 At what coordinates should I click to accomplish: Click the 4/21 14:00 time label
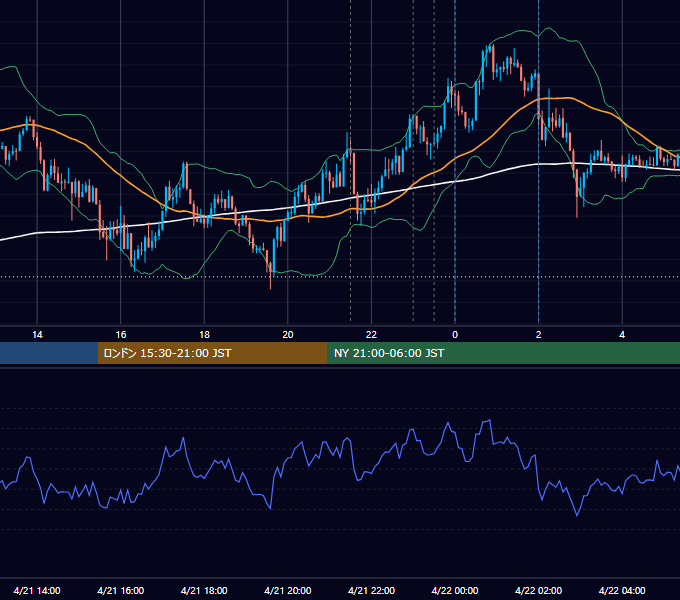(x=37, y=590)
